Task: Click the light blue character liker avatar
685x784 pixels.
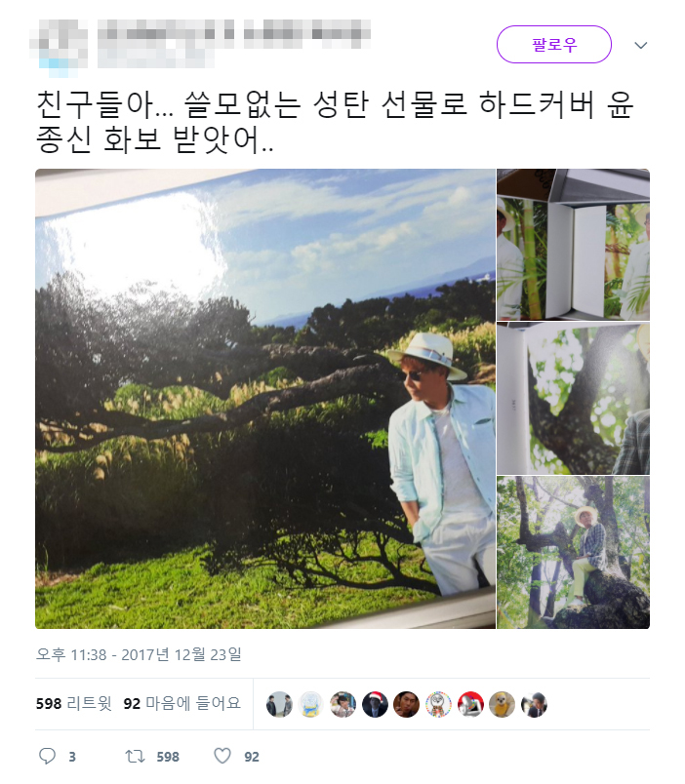Action: [310, 704]
